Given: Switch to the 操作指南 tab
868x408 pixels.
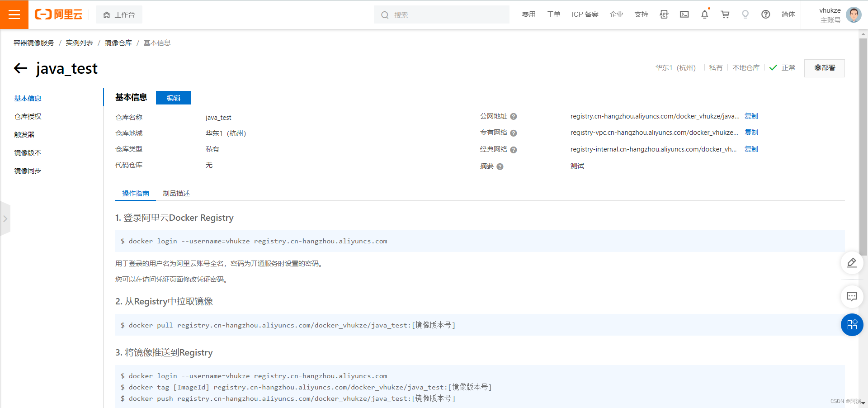Looking at the screenshot, I should (x=136, y=193).
